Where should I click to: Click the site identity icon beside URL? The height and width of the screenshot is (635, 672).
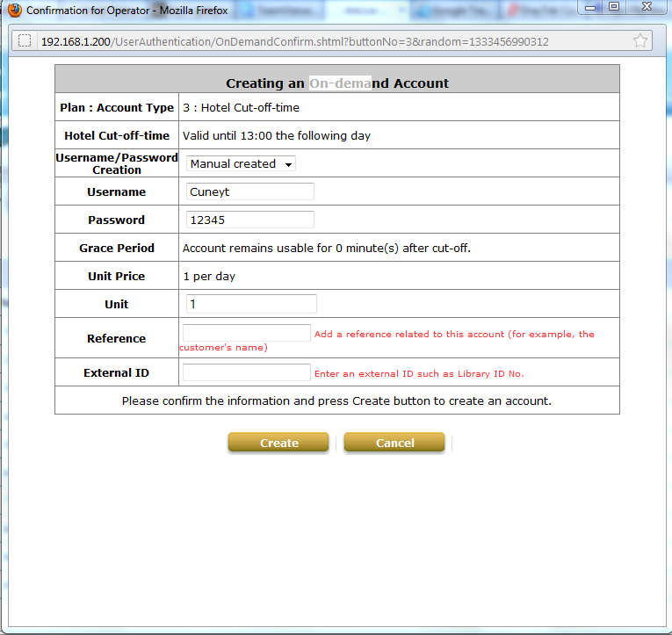(25, 41)
